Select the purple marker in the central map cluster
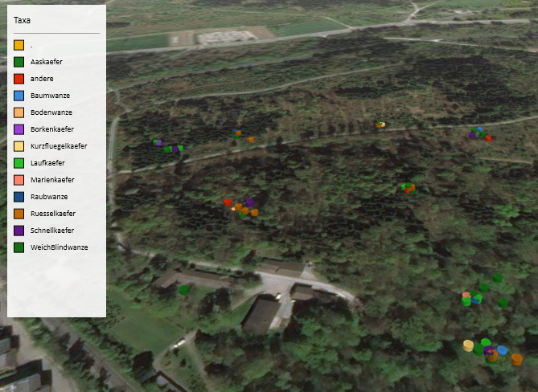The image size is (538, 392). (250, 203)
